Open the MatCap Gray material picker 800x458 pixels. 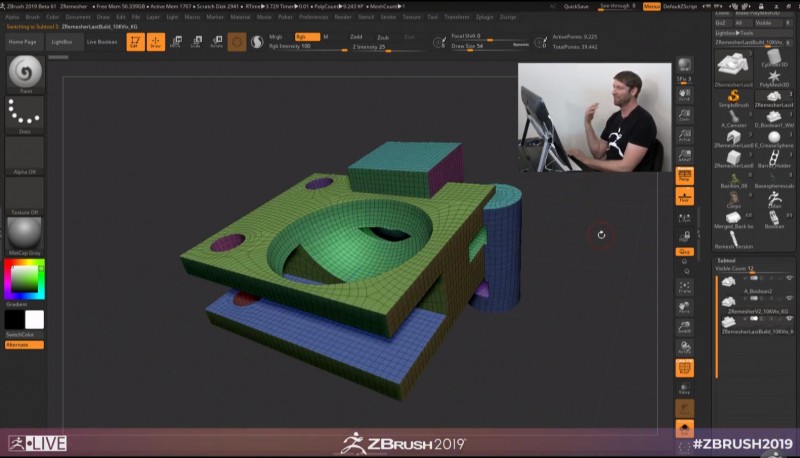[x=25, y=237]
